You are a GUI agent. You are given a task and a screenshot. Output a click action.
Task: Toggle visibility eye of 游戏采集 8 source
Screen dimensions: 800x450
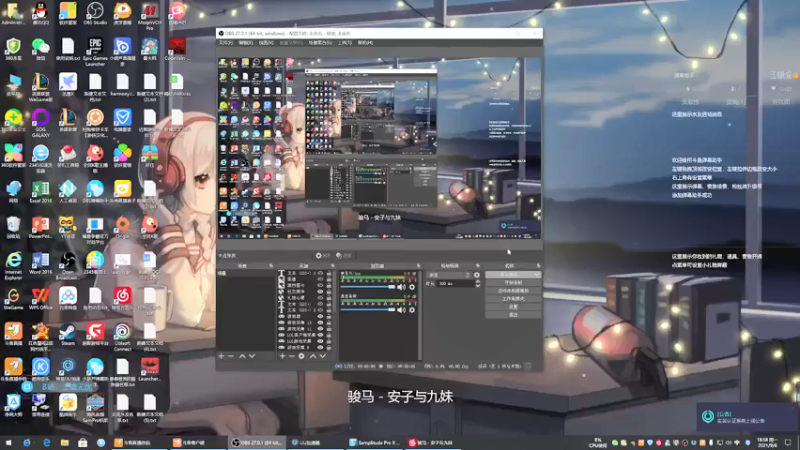click(320, 347)
